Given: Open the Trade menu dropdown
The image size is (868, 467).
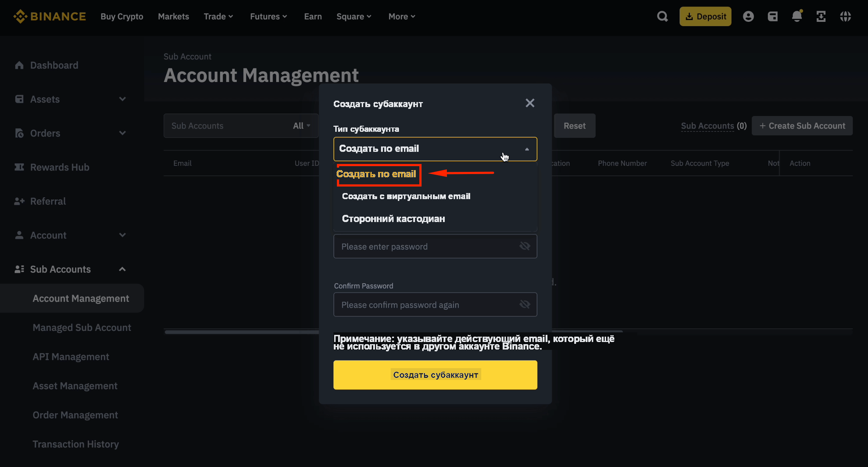Looking at the screenshot, I should coord(219,16).
